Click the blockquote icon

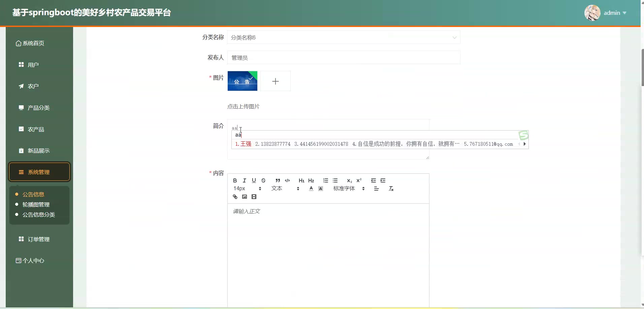pyautogui.click(x=278, y=180)
